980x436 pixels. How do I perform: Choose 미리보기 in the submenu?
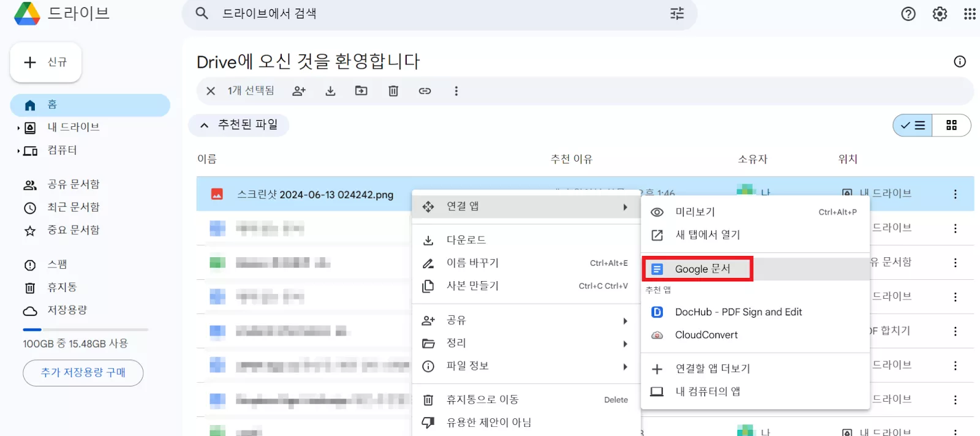pyautogui.click(x=755, y=212)
